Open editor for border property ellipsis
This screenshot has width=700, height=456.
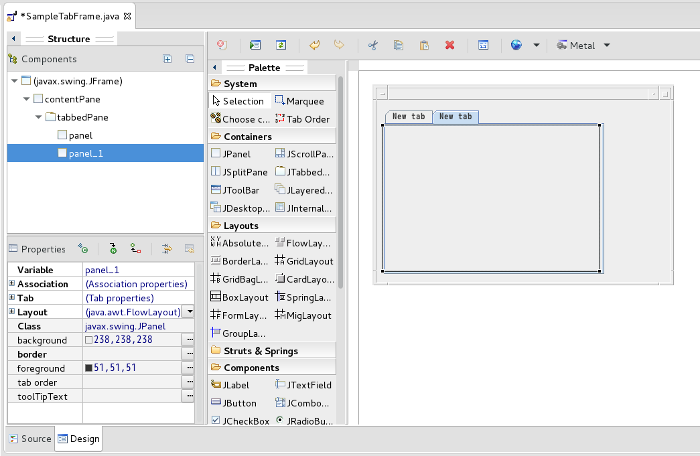190,354
